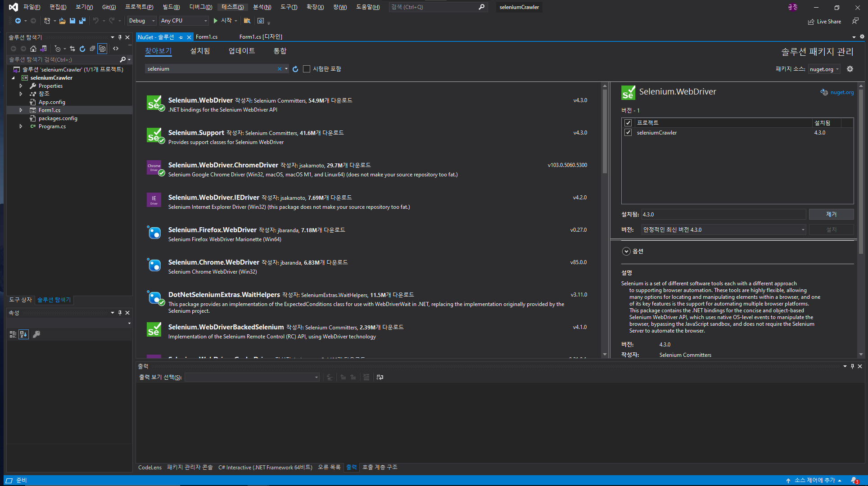Image resolution: width=868 pixels, height=486 pixels.
Task: Expand the Options section chevron
Action: tap(626, 252)
